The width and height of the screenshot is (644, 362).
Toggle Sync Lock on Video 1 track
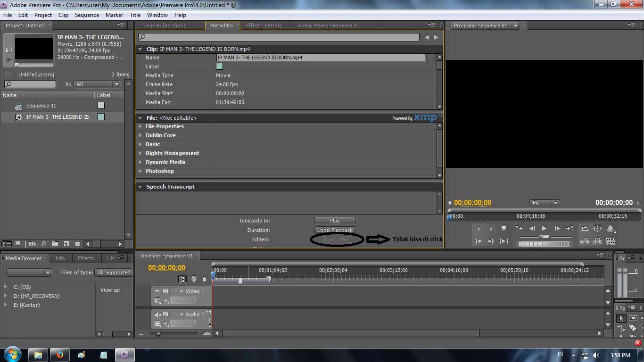(x=165, y=291)
